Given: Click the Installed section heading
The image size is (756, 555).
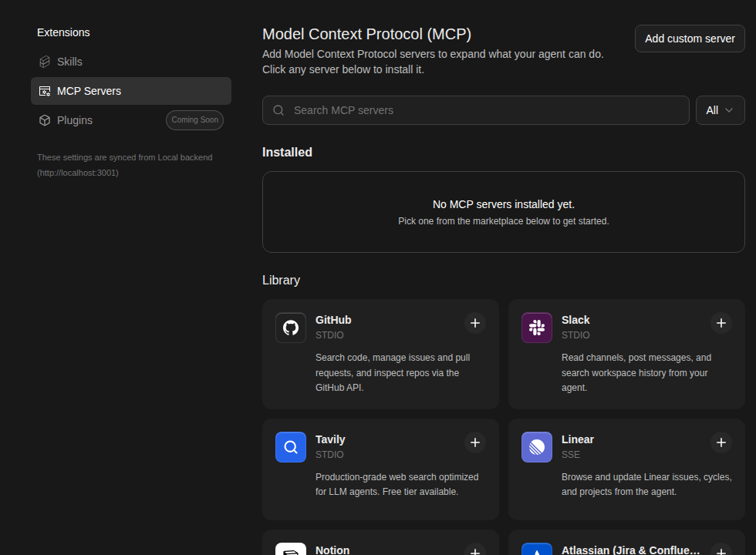Looking at the screenshot, I should point(287,153).
